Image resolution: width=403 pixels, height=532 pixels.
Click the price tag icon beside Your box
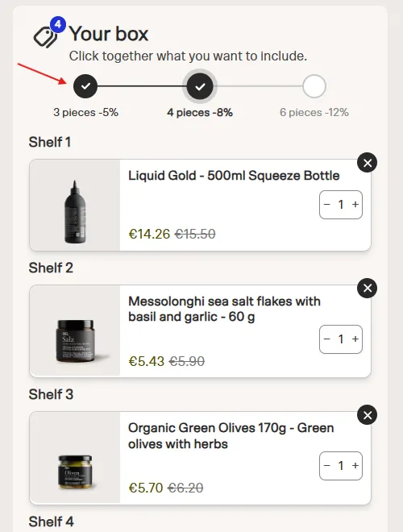tap(45, 37)
